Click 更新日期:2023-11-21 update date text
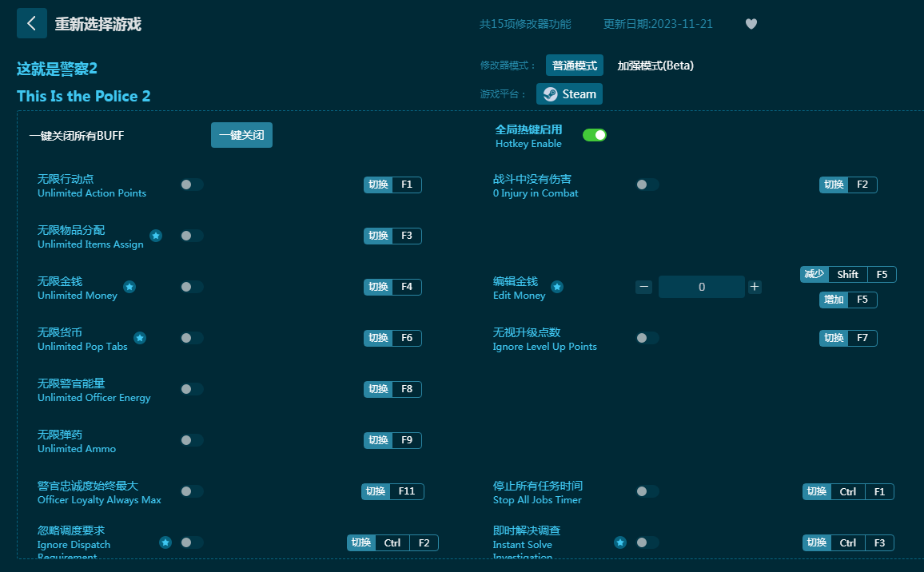The height and width of the screenshot is (572, 924). (x=658, y=24)
